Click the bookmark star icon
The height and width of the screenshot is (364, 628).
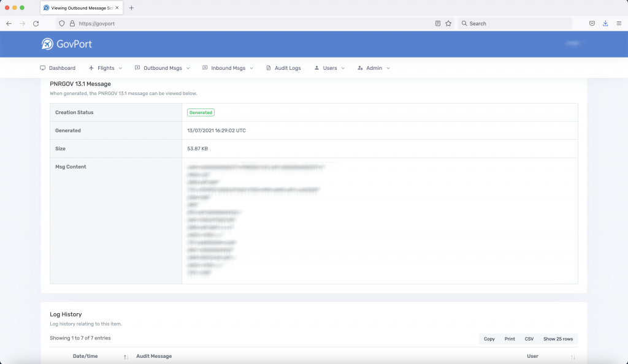tap(448, 23)
